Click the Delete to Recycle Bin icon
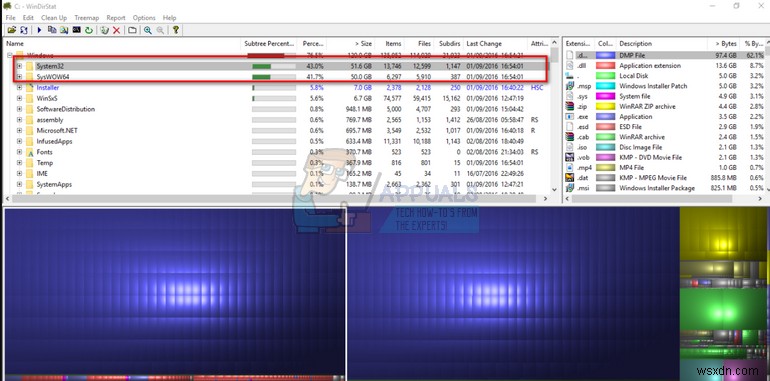This screenshot has height=381, width=770. point(104,30)
